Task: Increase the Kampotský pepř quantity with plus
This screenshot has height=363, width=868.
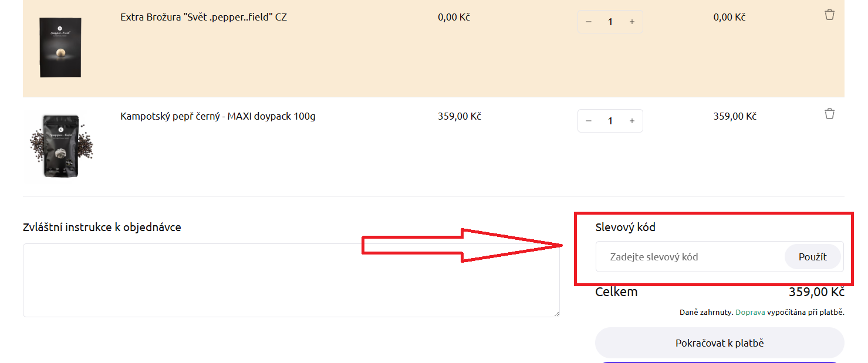Action: 632,121
